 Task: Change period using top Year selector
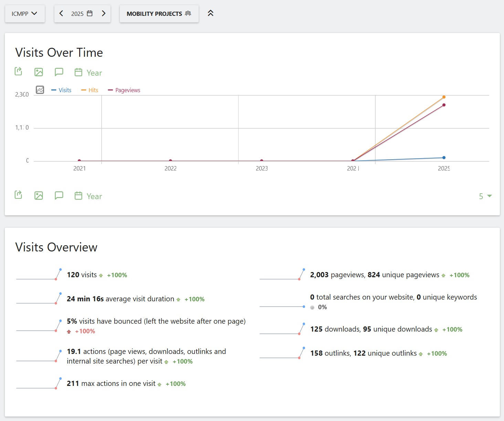pyautogui.click(x=88, y=73)
